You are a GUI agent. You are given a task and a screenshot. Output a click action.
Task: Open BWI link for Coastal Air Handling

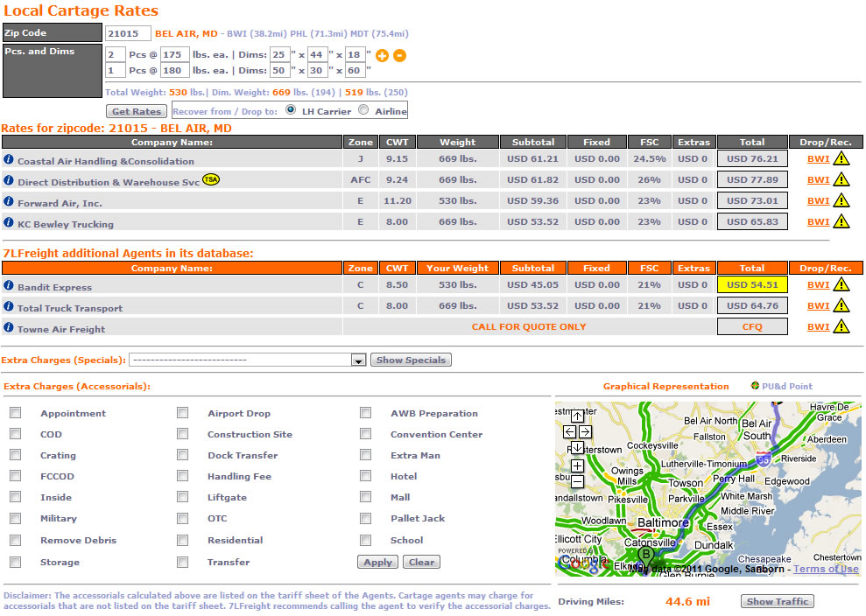pos(818,159)
